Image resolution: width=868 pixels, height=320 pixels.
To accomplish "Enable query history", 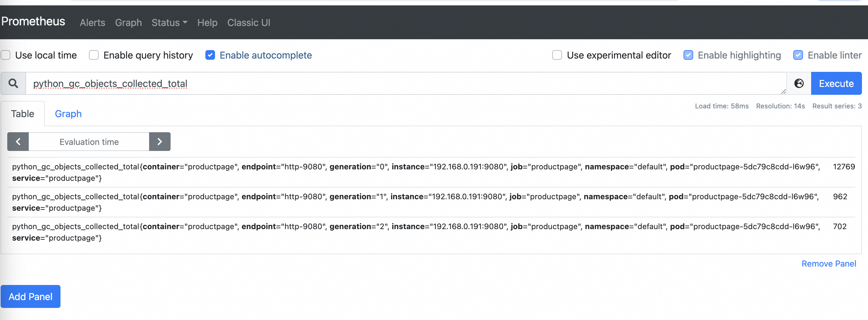I will point(94,55).
